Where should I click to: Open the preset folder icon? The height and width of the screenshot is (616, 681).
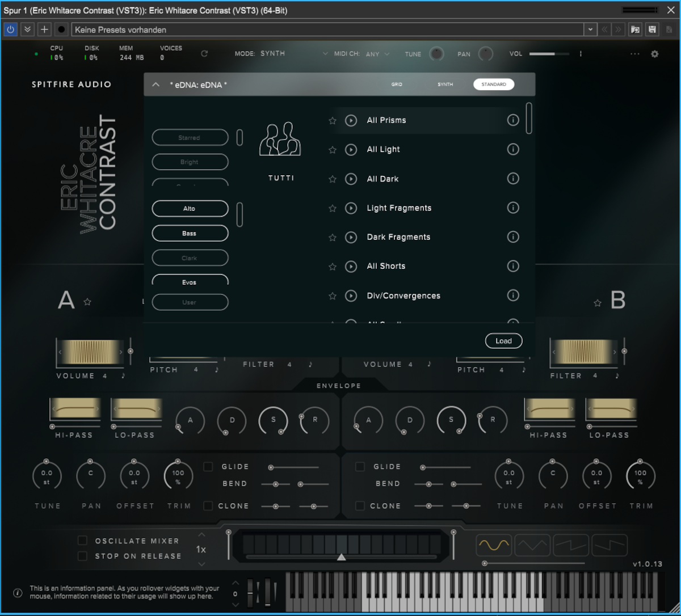click(635, 29)
